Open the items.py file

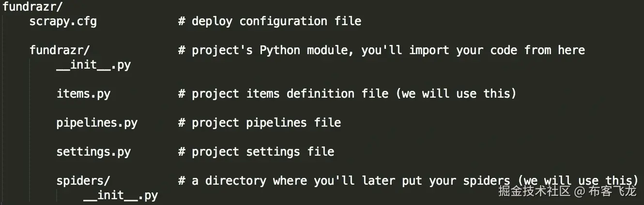83,94
